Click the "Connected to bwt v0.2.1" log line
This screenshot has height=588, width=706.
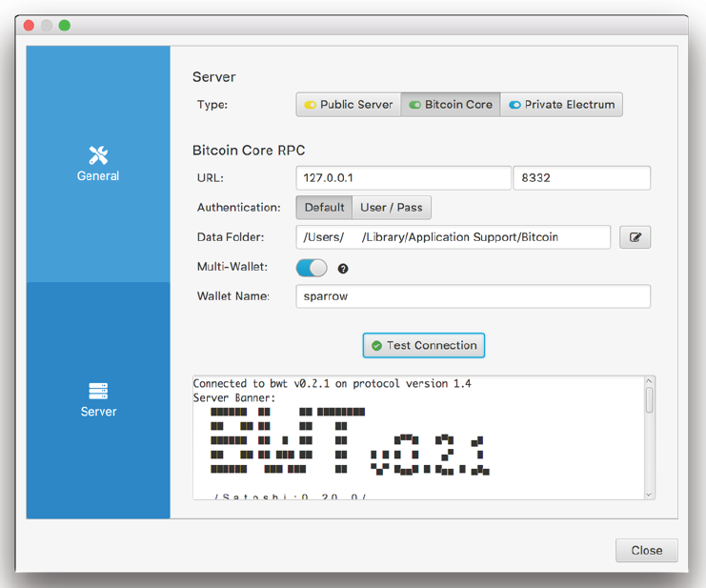(332, 384)
